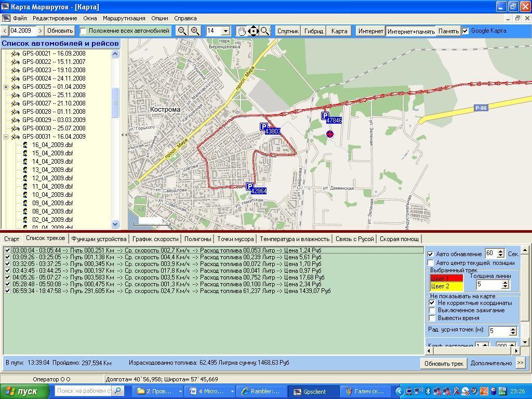Click parking marker 47846 on map
Image resolution: width=532 pixels, height=399 pixels.
(x=325, y=116)
